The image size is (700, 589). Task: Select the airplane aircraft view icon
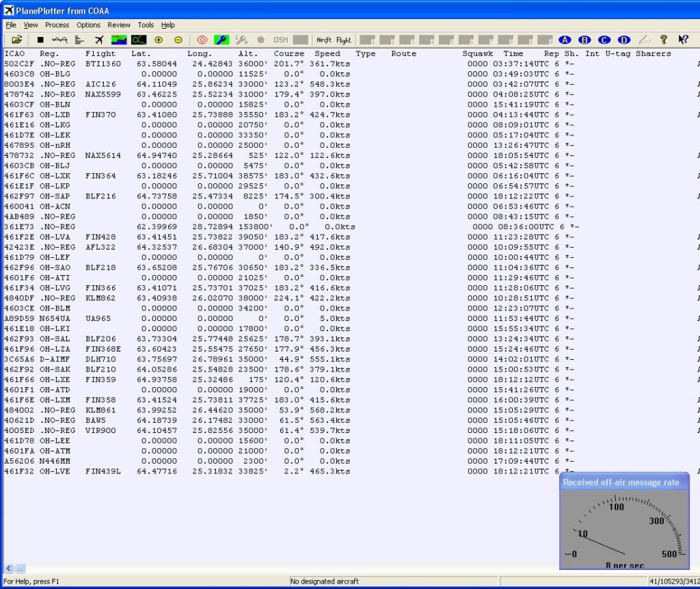tap(99, 40)
